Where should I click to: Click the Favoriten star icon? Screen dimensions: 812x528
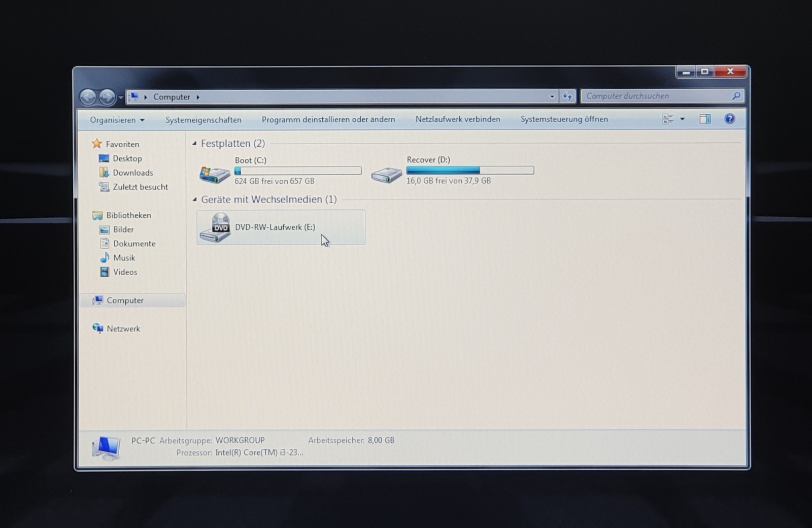pos(96,144)
